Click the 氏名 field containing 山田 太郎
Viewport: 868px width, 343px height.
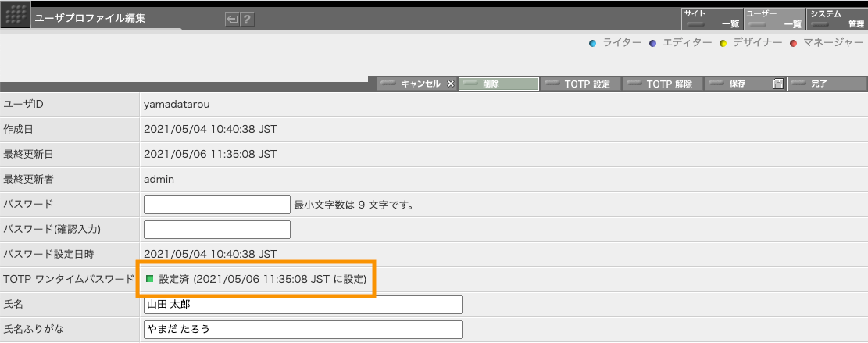(x=303, y=305)
